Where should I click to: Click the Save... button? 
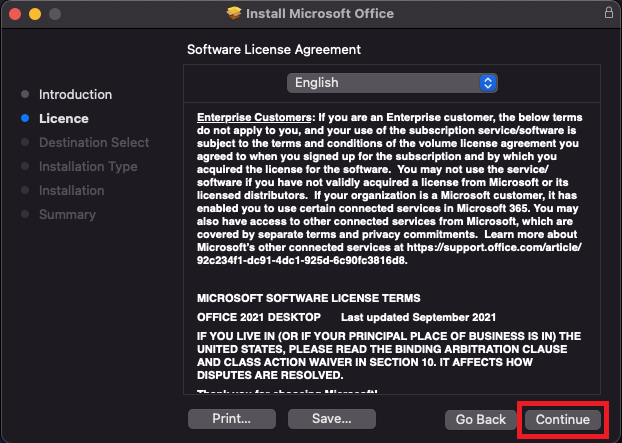tap(332, 419)
